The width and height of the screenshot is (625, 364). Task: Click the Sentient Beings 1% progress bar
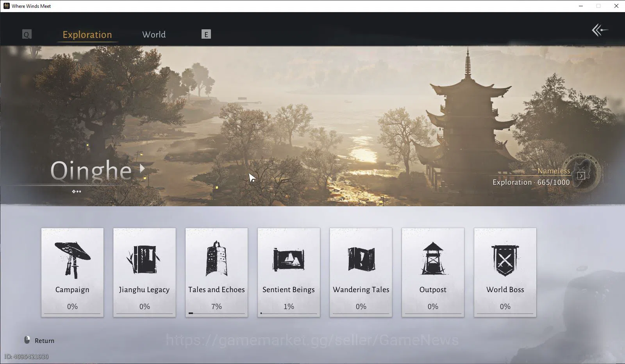pos(289,313)
